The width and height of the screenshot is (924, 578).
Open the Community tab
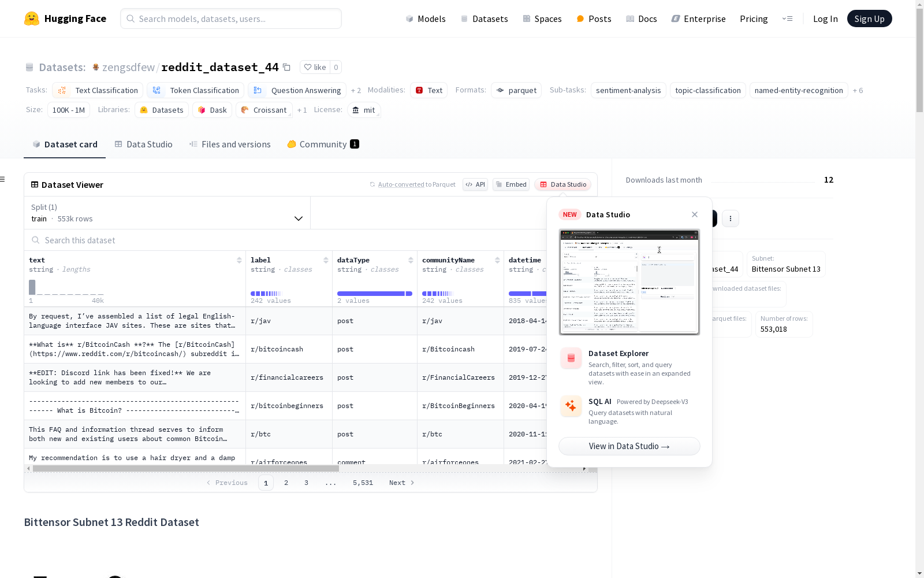323,144
